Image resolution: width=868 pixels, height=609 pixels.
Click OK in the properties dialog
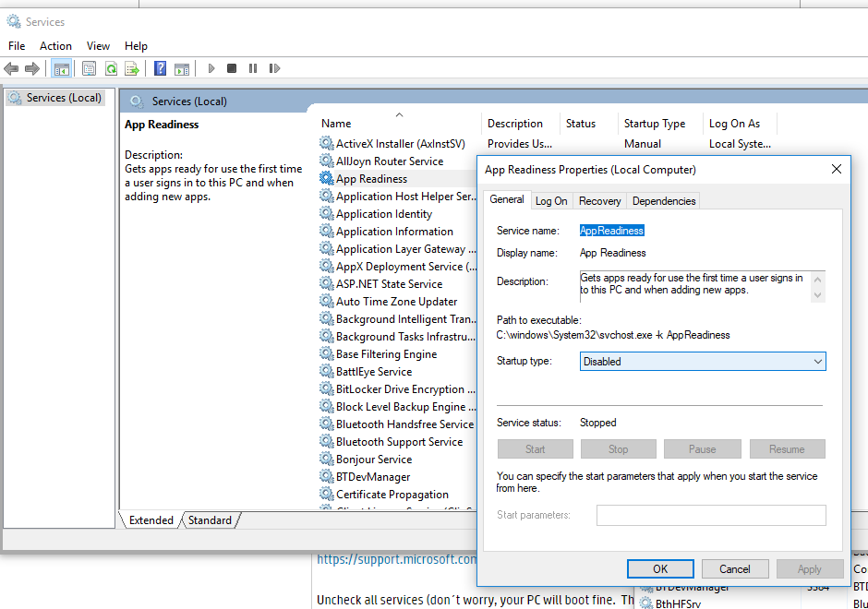tap(659, 568)
